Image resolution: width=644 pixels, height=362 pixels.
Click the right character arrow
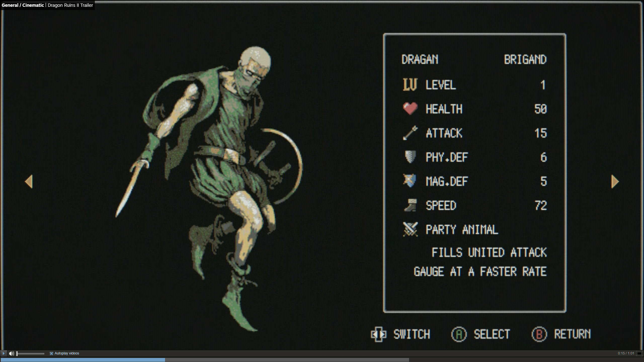[615, 181]
